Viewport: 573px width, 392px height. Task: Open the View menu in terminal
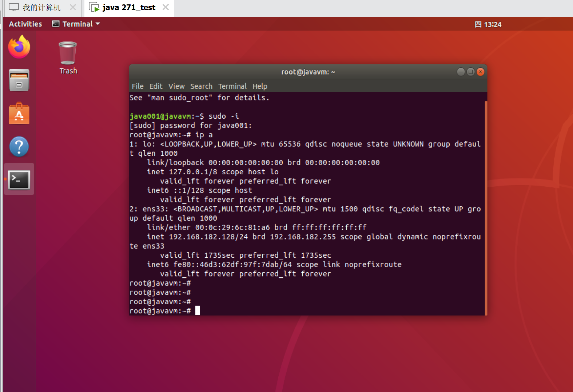click(176, 86)
